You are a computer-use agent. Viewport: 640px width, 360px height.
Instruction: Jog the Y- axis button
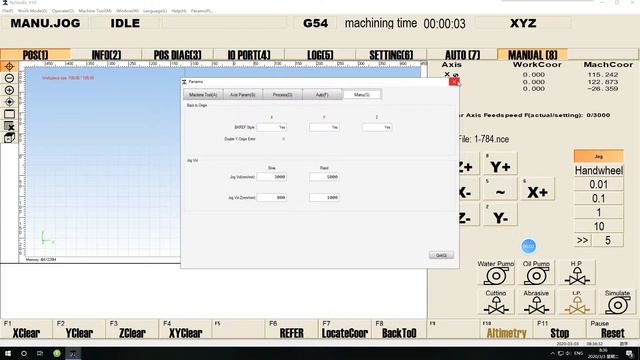500,215
